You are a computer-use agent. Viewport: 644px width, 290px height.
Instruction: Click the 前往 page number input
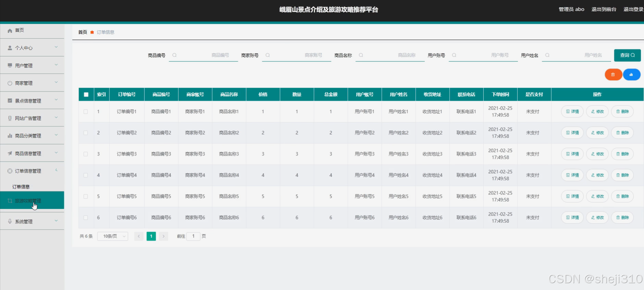[193, 236]
